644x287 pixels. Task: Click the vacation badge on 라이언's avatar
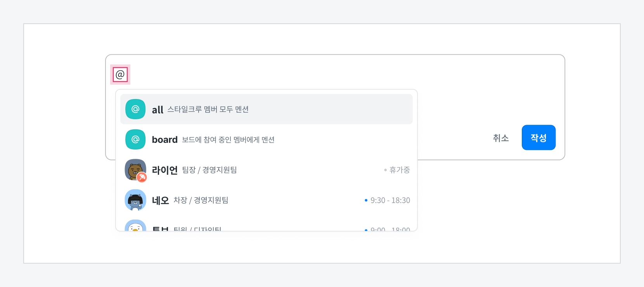click(142, 177)
